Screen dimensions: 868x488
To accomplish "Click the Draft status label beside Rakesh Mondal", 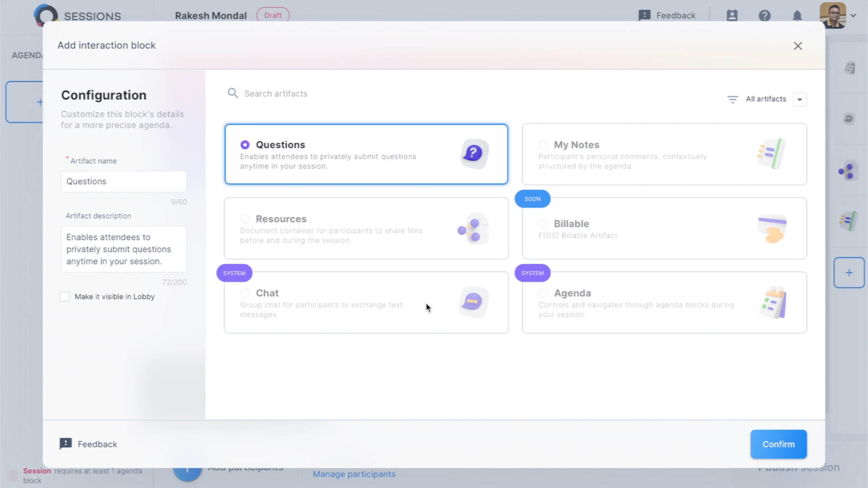I will [x=273, y=15].
